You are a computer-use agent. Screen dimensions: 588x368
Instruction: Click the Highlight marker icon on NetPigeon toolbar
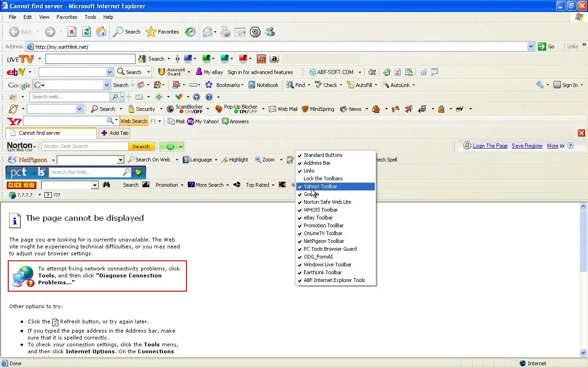click(225, 160)
